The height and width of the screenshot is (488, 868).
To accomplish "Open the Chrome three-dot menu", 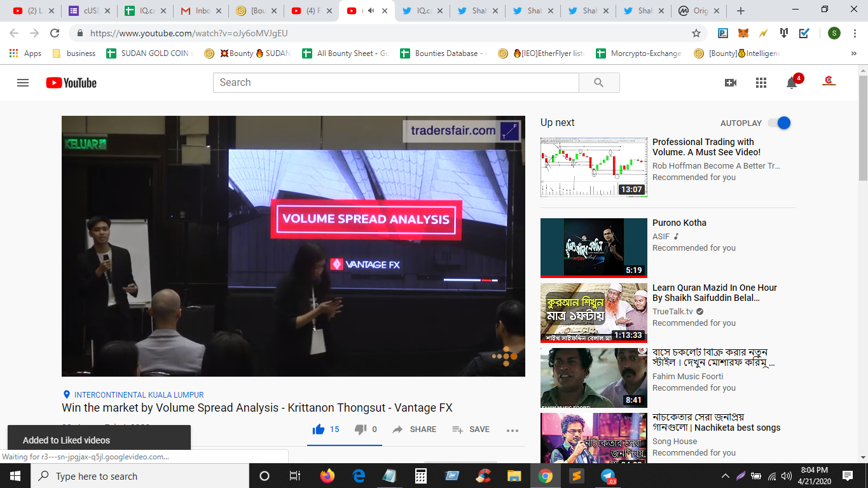I will tap(854, 33).
